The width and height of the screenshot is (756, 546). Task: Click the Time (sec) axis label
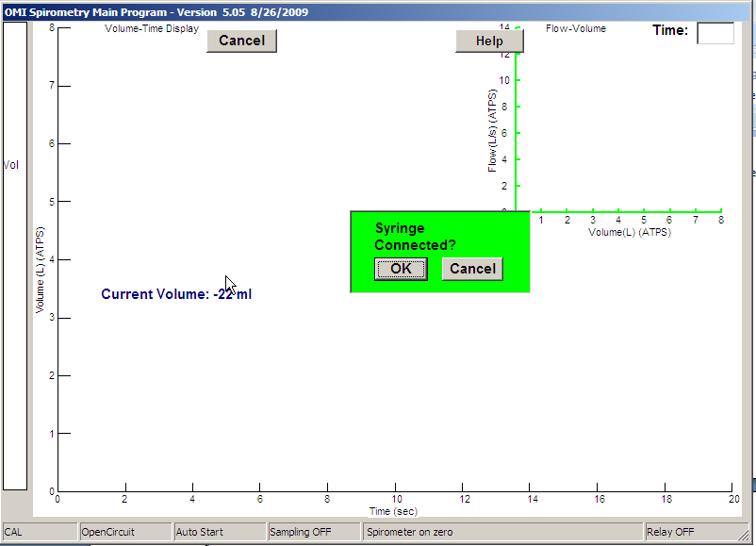click(393, 511)
